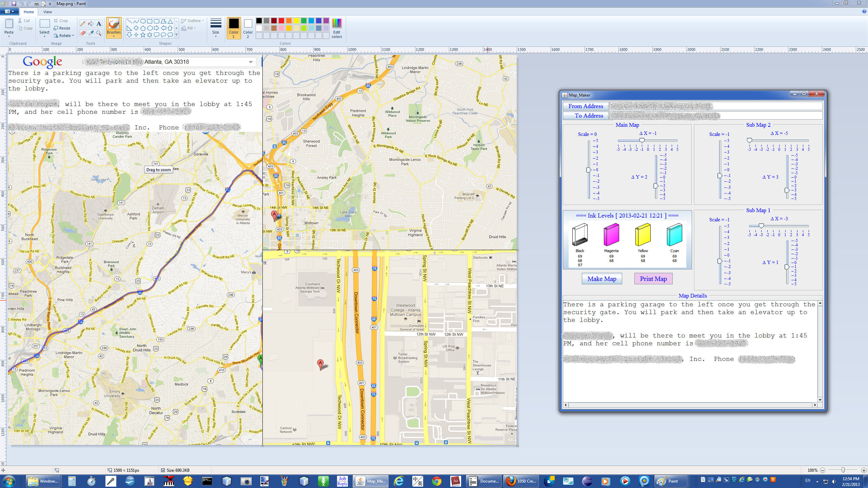Viewport: 868px width, 488px height.
Task: Pick the five-point star shape
Action: [x=143, y=35]
